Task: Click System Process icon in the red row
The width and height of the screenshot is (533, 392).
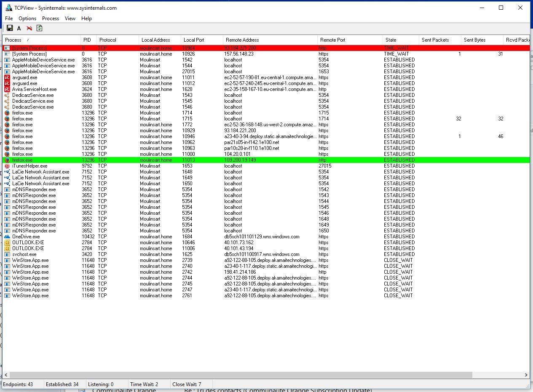Action: (7, 48)
